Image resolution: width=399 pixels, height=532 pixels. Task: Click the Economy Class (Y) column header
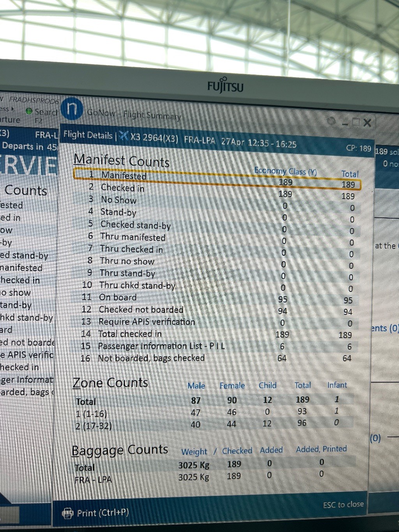(x=285, y=171)
